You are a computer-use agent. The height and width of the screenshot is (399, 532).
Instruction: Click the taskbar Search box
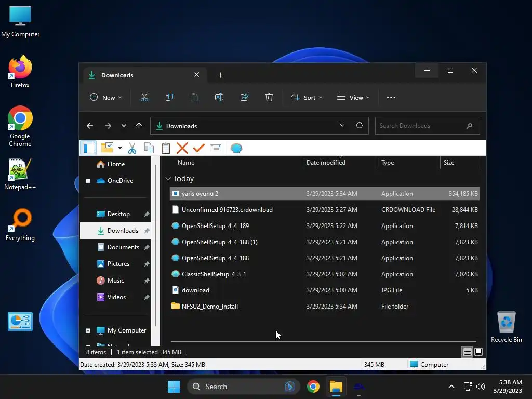243,387
